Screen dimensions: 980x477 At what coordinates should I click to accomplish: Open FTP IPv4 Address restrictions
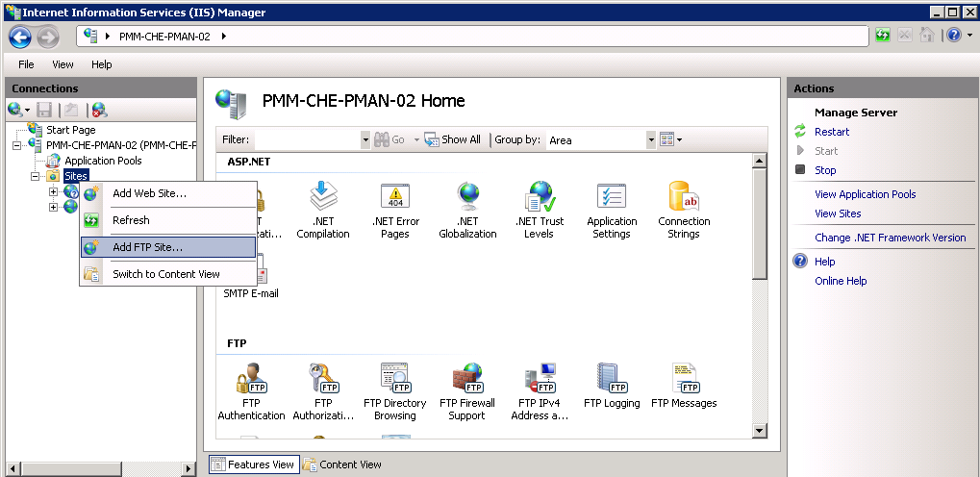[540, 391]
